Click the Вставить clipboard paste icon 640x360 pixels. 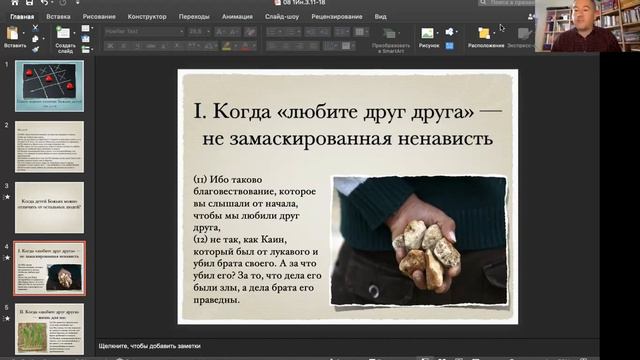(x=13, y=33)
